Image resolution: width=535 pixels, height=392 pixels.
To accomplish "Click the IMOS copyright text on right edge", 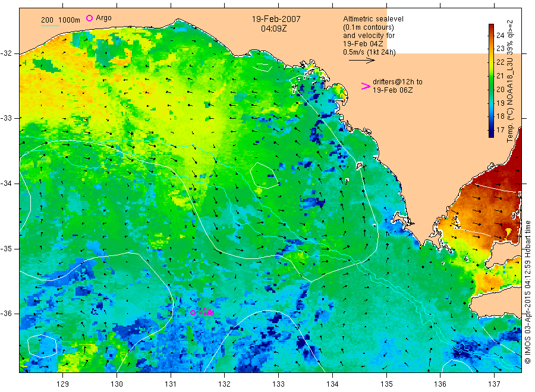I will (x=527, y=292).
